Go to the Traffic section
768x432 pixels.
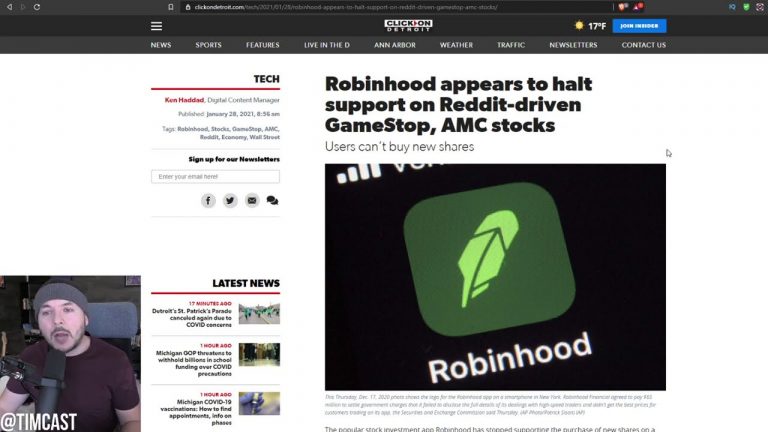coord(511,45)
